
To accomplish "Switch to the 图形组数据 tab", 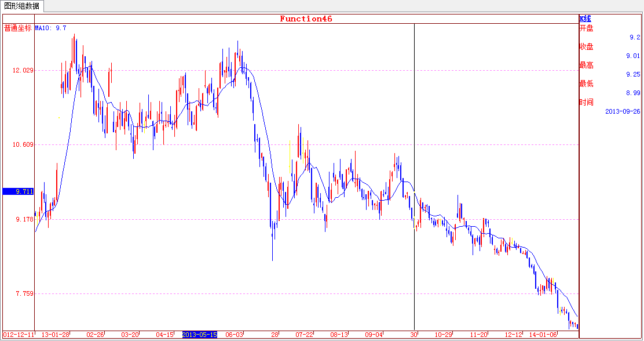I will (x=22, y=6).
